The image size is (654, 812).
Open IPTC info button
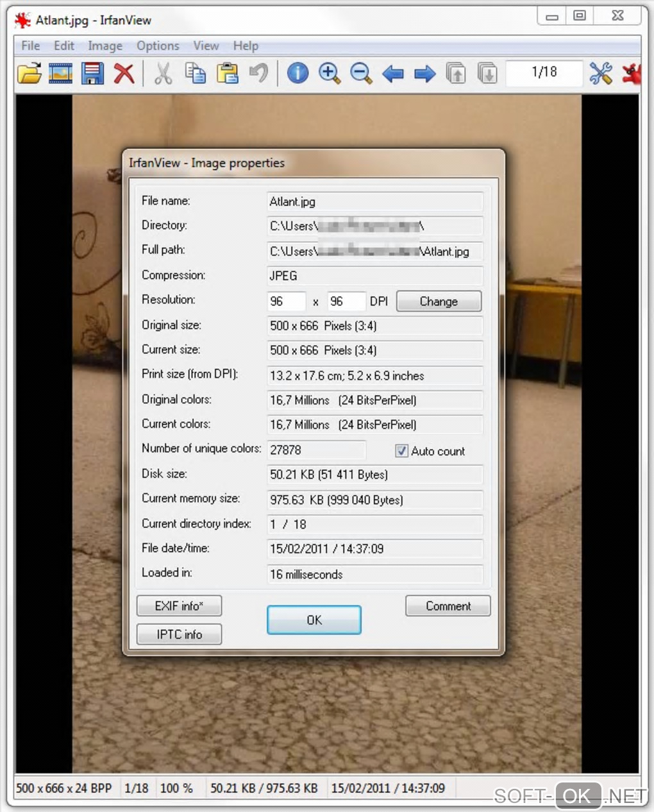pyautogui.click(x=179, y=634)
